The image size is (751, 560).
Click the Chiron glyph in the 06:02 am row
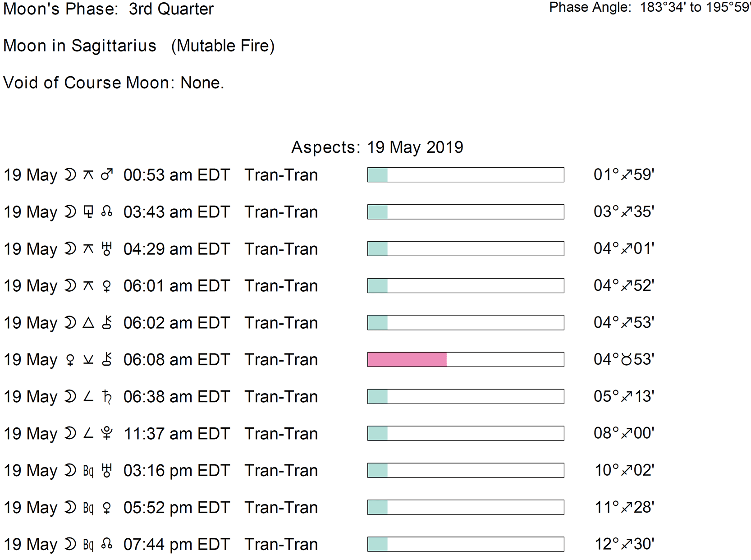107,323
